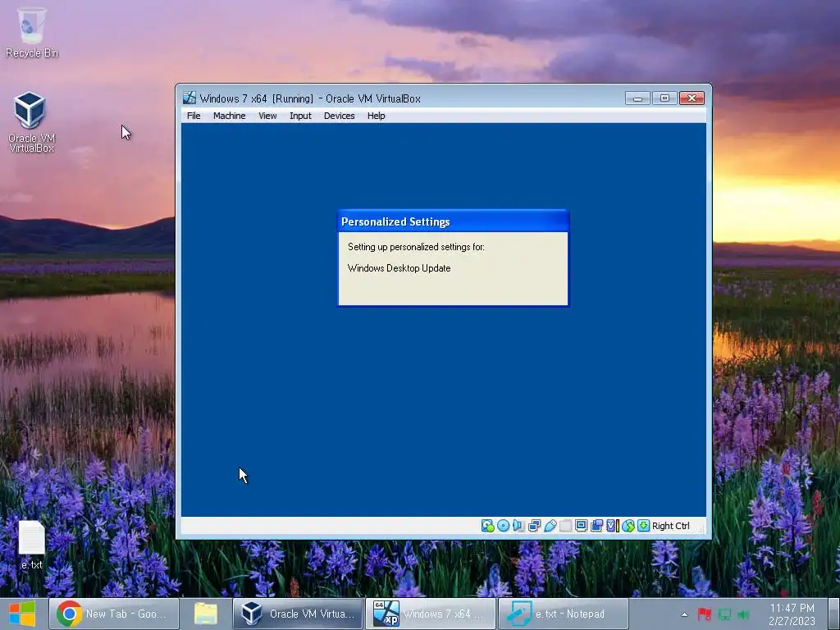Click the VirtualBox window title text
Screen dimensions: 840x630
pos(310,98)
